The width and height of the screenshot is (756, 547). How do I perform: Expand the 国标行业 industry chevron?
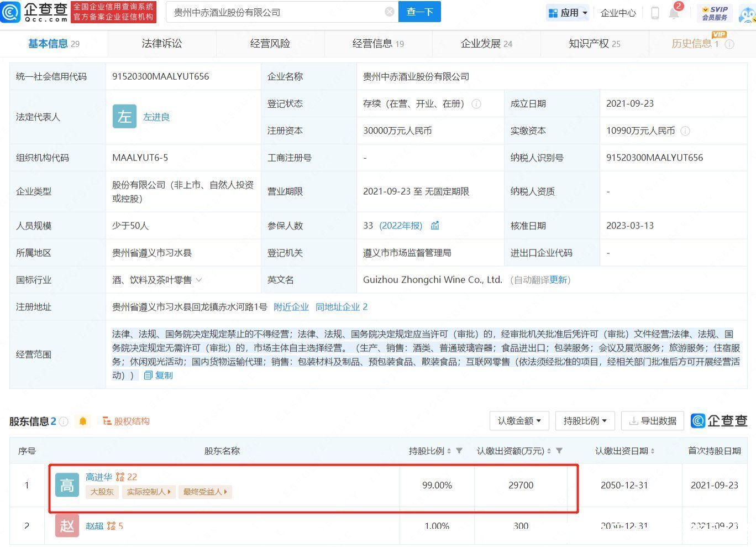click(199, 280)
